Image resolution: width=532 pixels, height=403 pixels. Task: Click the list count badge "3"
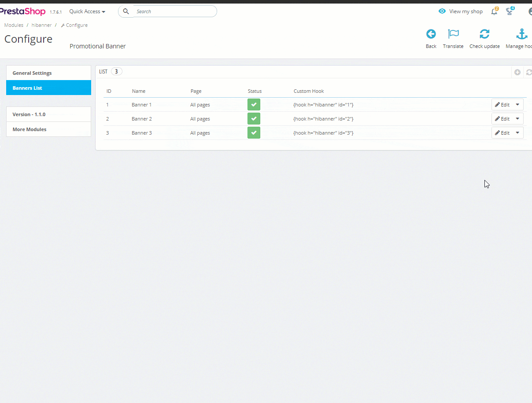[116, 71]
